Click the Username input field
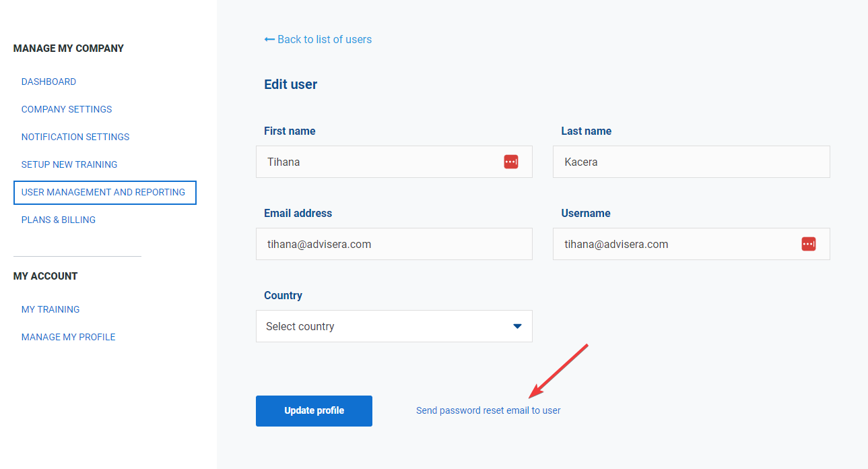Screen dimensions: 868x469 [673, 244]
